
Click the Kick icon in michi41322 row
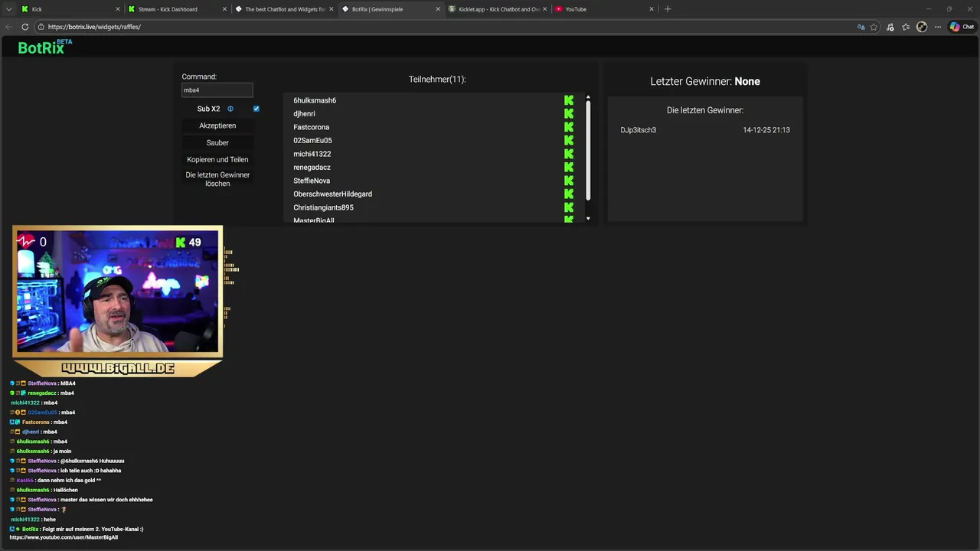click(569, 154)
